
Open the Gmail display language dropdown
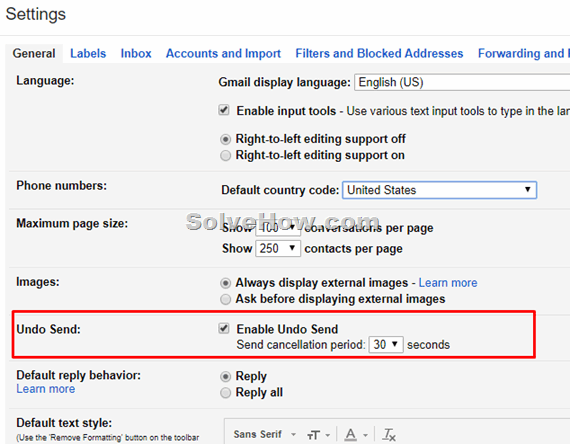pyautogui.click(x=462, y=82)
